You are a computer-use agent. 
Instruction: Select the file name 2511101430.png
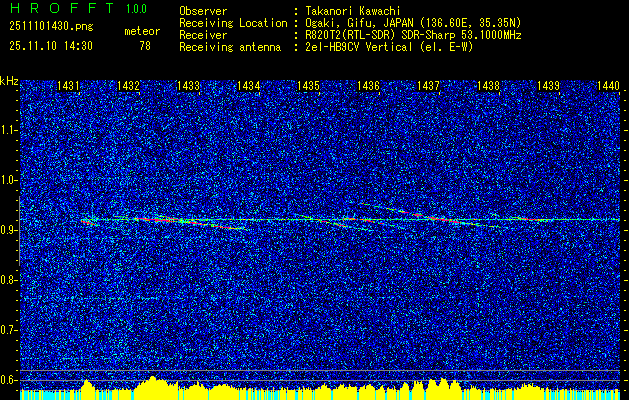click(x=51, y=27)
